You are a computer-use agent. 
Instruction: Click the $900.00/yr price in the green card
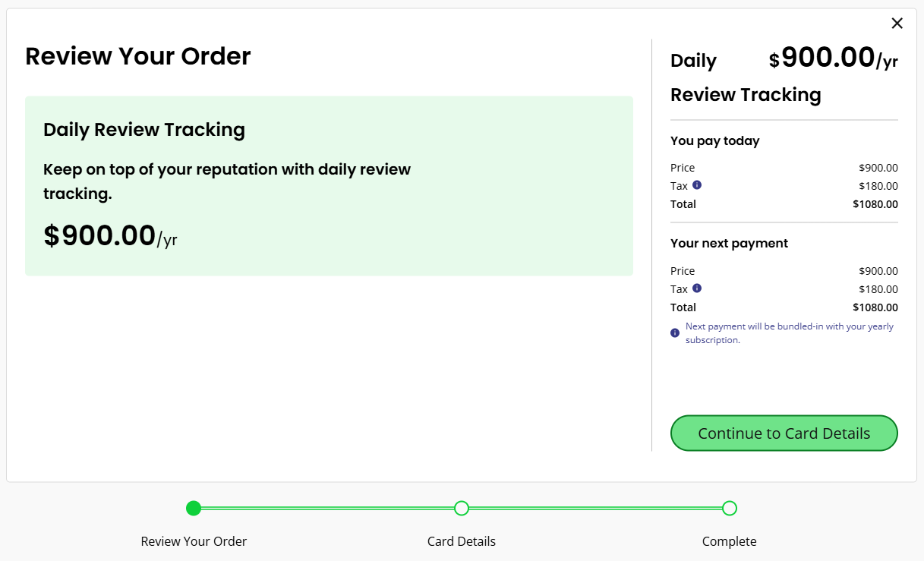pyautogui.click(x=110, y=236)
